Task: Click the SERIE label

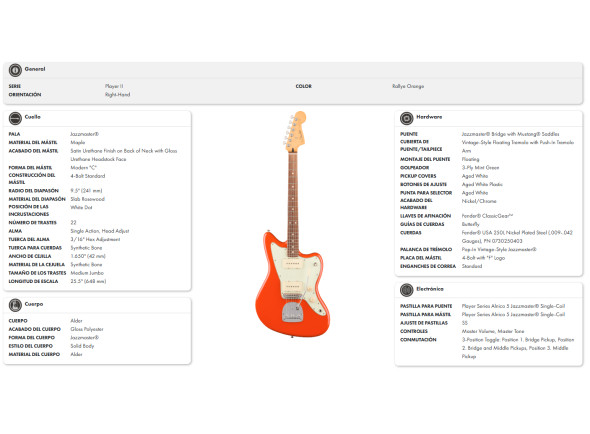Action: pyautogui.click(x=15, y=86)
